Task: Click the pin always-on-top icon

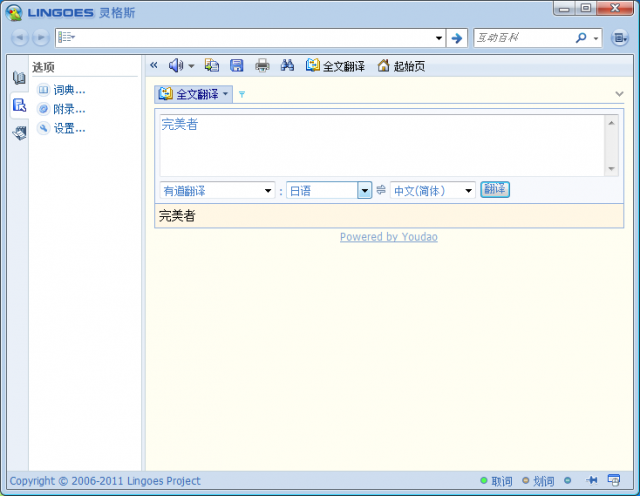Action: 591,480
